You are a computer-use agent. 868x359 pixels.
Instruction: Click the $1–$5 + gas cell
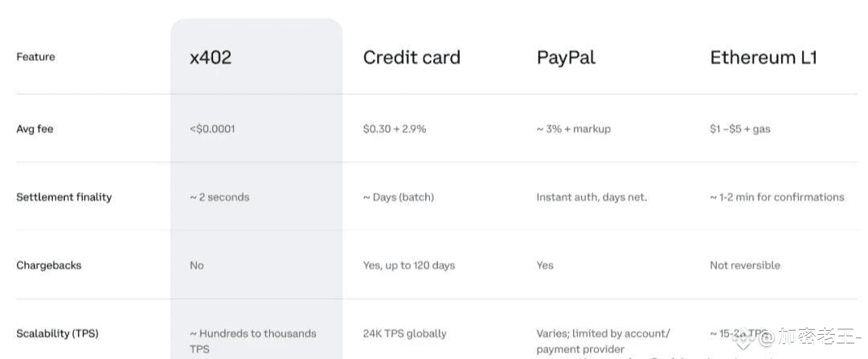pos(739,129)
